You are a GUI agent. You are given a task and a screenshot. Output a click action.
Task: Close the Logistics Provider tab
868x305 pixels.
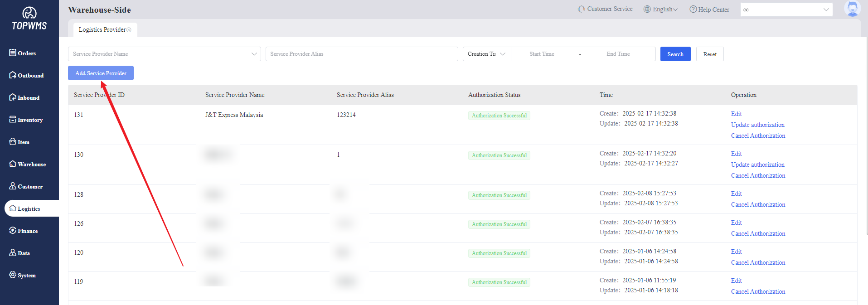tap(129, 30)
